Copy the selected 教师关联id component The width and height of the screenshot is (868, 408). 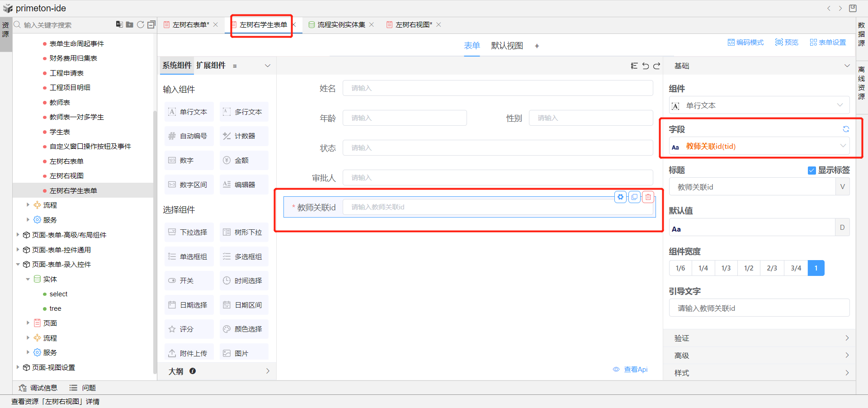pyautogui.click(x=634, y=197)
